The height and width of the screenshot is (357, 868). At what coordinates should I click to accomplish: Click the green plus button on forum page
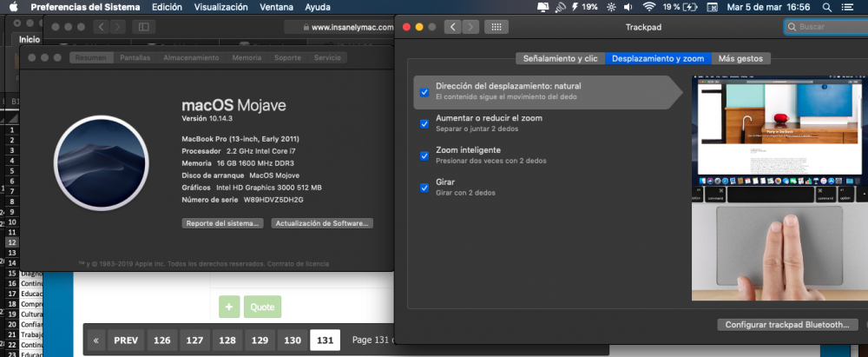click(229, 307)
